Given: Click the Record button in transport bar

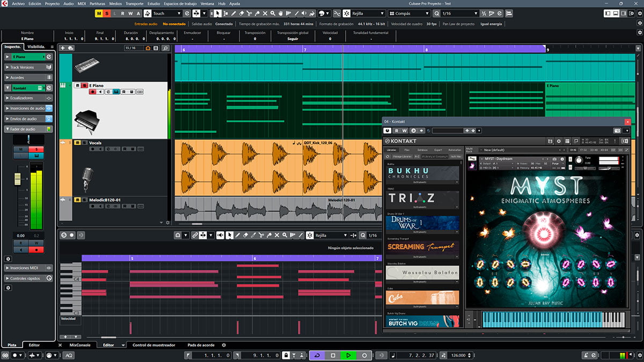Looking at the screenshot, I should (x=364, y=355).
